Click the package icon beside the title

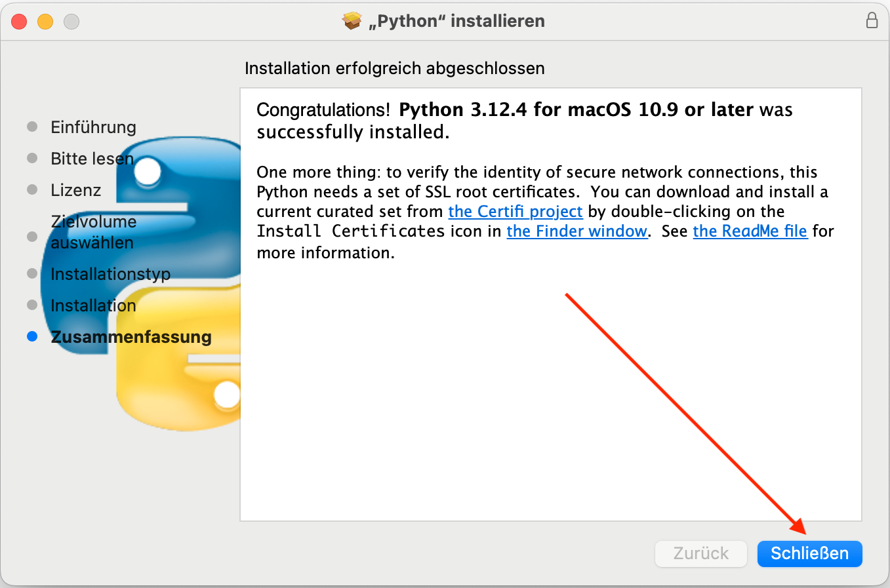pyautogui.click(x=352, y=21)
